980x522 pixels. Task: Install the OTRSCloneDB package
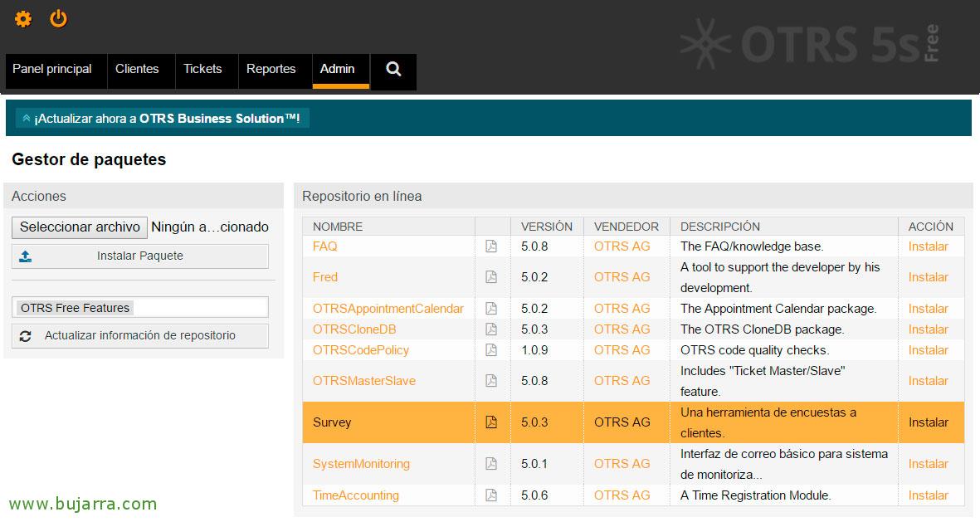(x=928, y=329)
